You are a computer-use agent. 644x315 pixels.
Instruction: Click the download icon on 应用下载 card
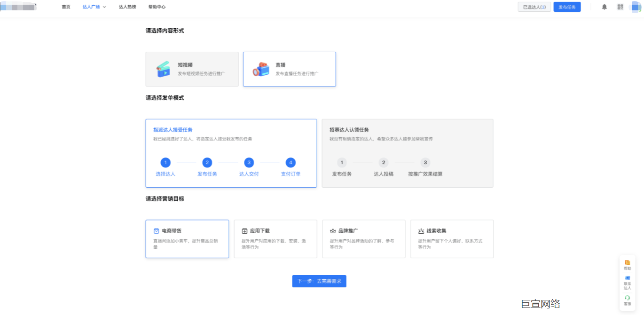click(245, 230)
